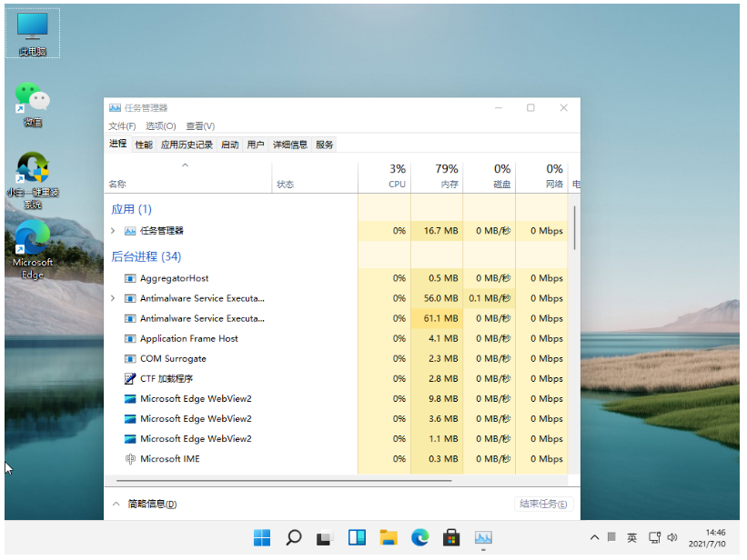This screenshot has width=747, height=560.
Task: Click the volume speaker icon in tray
Action: click(672, 537)
